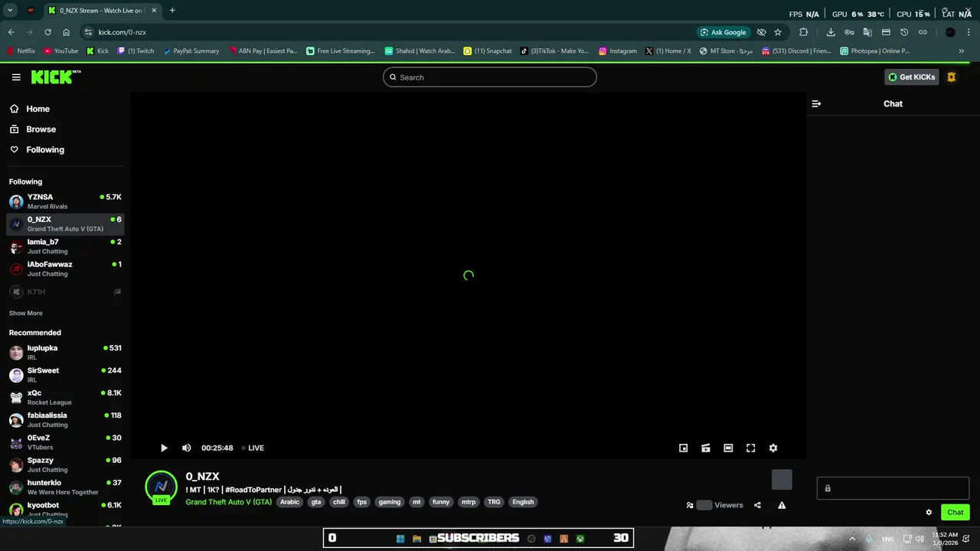Screen dimensions: 980x551
Task: Select the fps tag
Action: pyautogui.click(x=362, y=502)
